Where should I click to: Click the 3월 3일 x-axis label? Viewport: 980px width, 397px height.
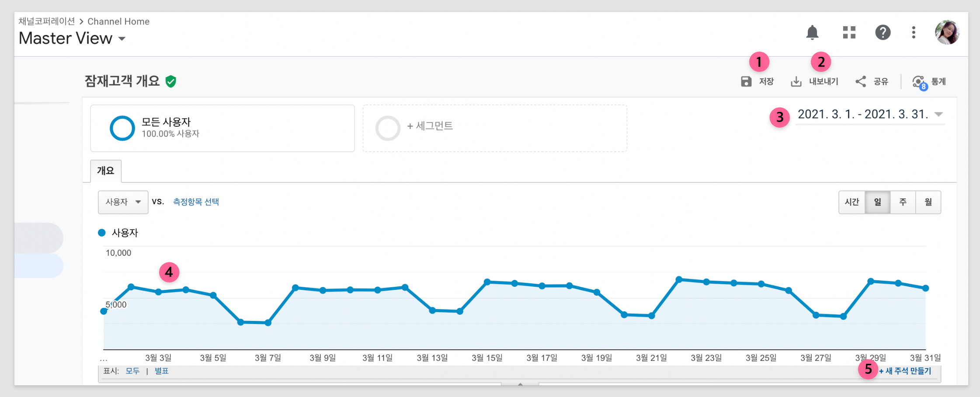(158, 358)
